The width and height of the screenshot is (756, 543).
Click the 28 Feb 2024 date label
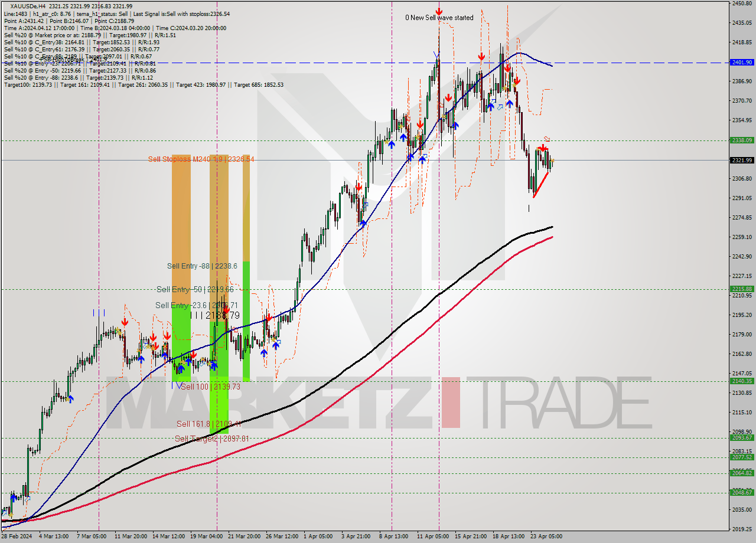(x=16, y=537)
